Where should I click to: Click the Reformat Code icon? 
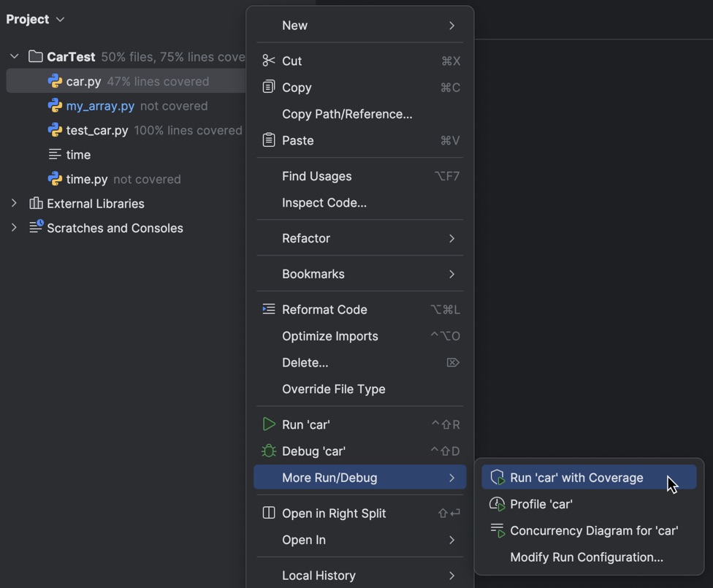tap(269, 309)
